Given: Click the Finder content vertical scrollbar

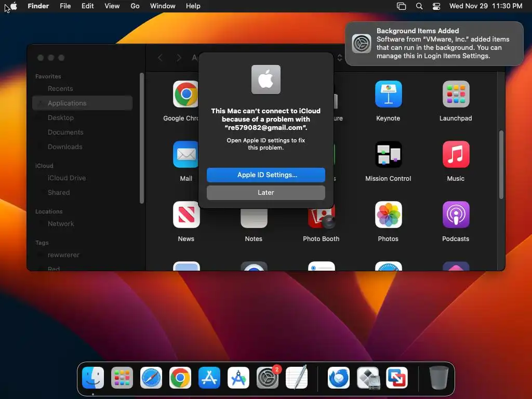Looking at the screenshot, I should [x=501, y=165].
